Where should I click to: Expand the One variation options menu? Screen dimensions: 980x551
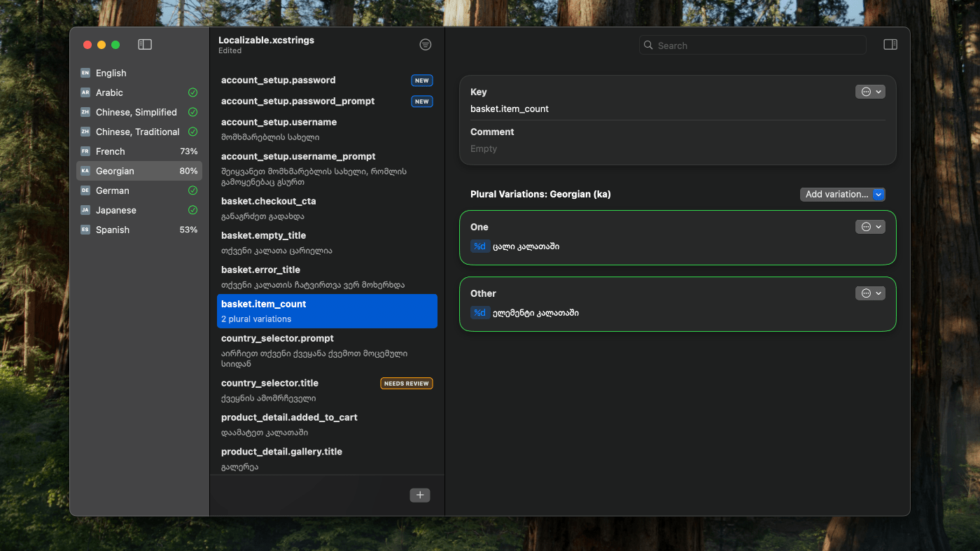click(x=870, y=227)
